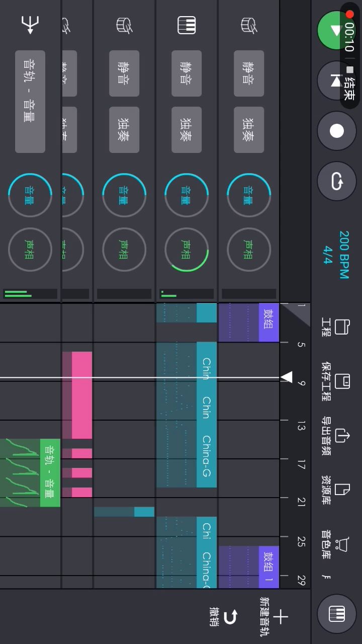The image size is (362, 644).
Task: Adjust 音量 knob of drum track with the small teal clip
Action: (x=124, y=195)
